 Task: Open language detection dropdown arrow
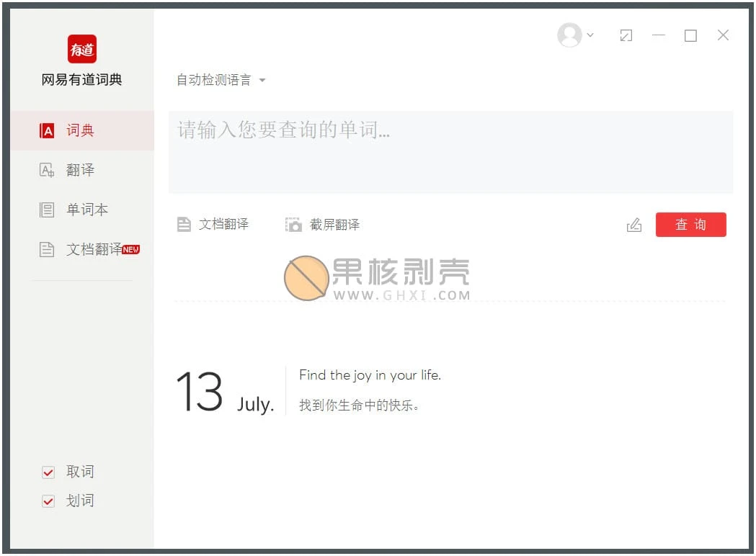[x=262, y=81]
